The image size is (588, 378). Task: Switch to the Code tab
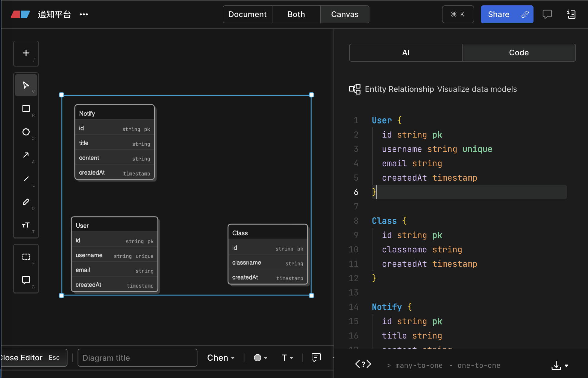(x=519, y=53)
